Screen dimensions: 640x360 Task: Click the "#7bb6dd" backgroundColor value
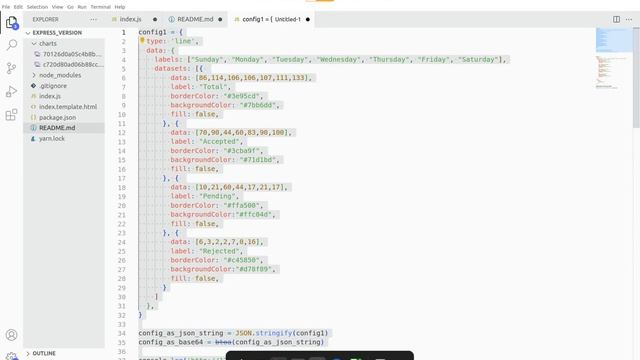[258, 105]
